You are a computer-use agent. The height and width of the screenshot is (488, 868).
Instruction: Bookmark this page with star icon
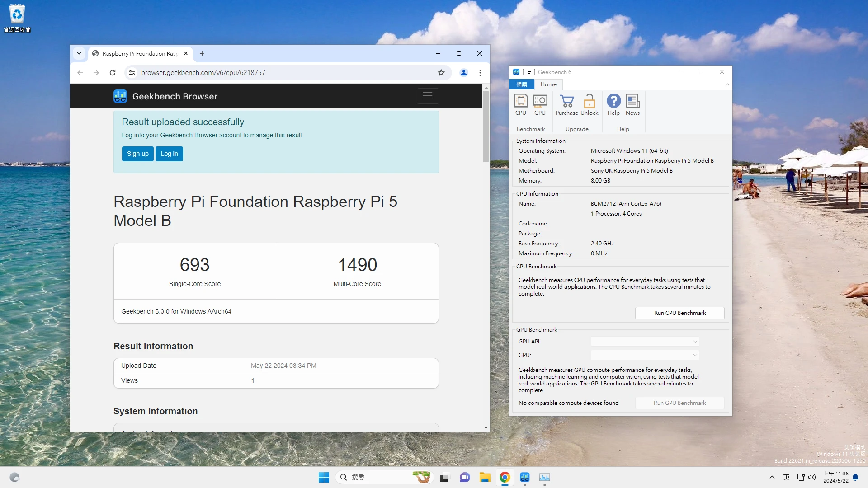[x=441, y=73]
